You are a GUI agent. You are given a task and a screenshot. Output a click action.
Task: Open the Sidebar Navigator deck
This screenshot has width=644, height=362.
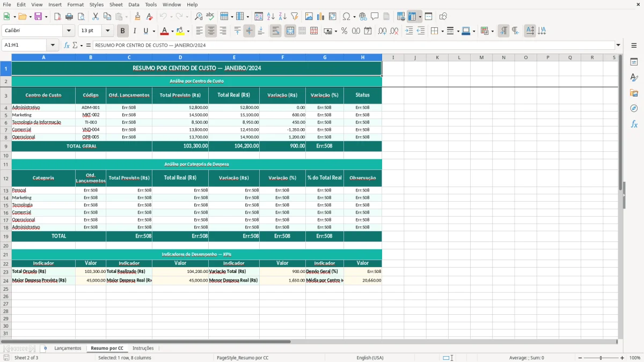634,108
